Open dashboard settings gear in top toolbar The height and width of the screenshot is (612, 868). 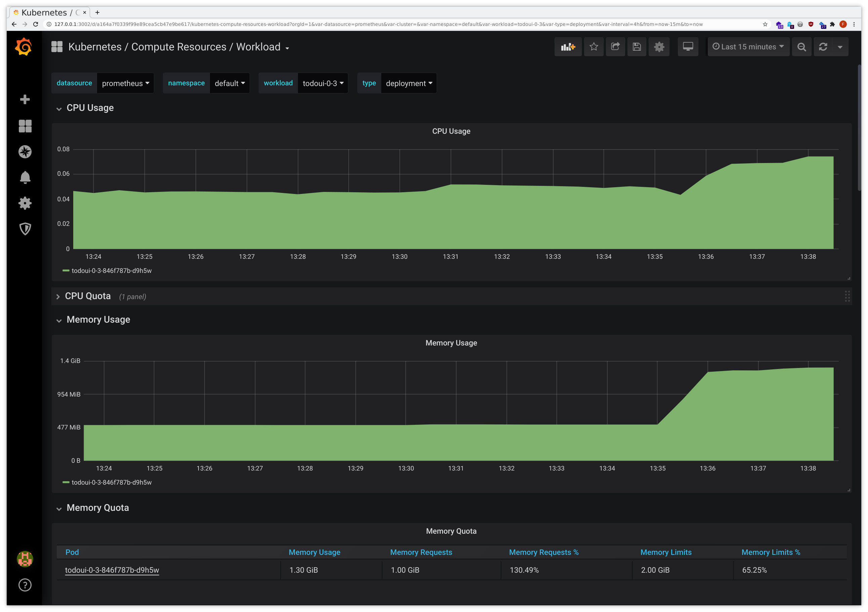659,46
